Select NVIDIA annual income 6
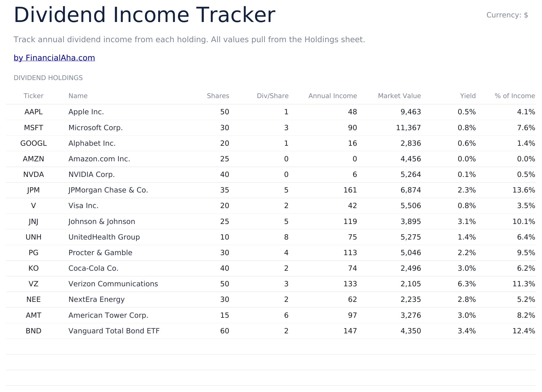 point(355,174)
